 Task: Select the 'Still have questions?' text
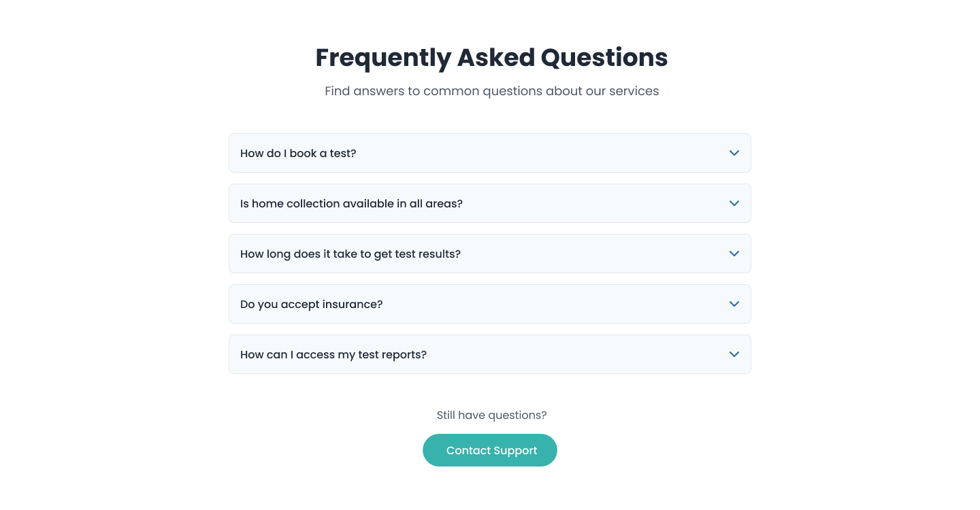pos(491,415)
